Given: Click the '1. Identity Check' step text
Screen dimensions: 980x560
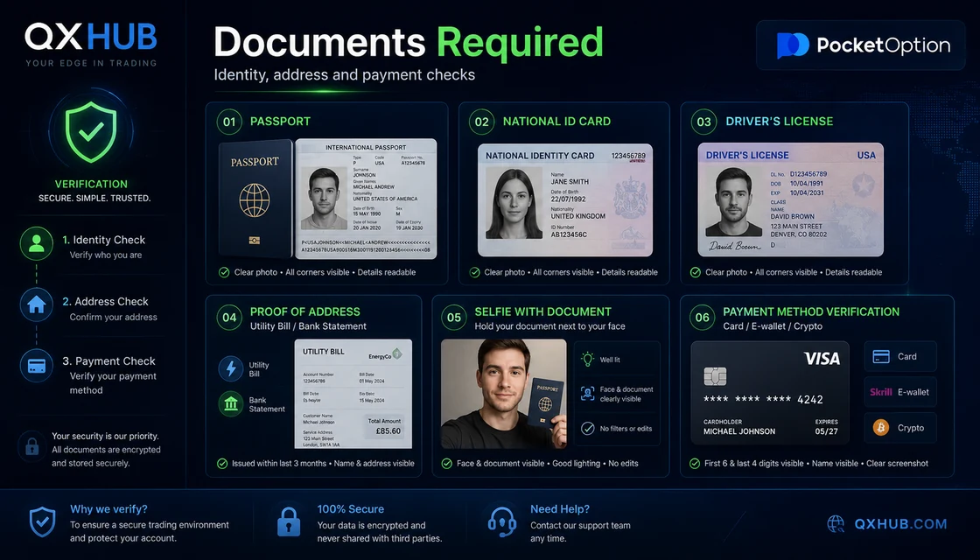Looking at the screenshot, I should tap(104, 240).
